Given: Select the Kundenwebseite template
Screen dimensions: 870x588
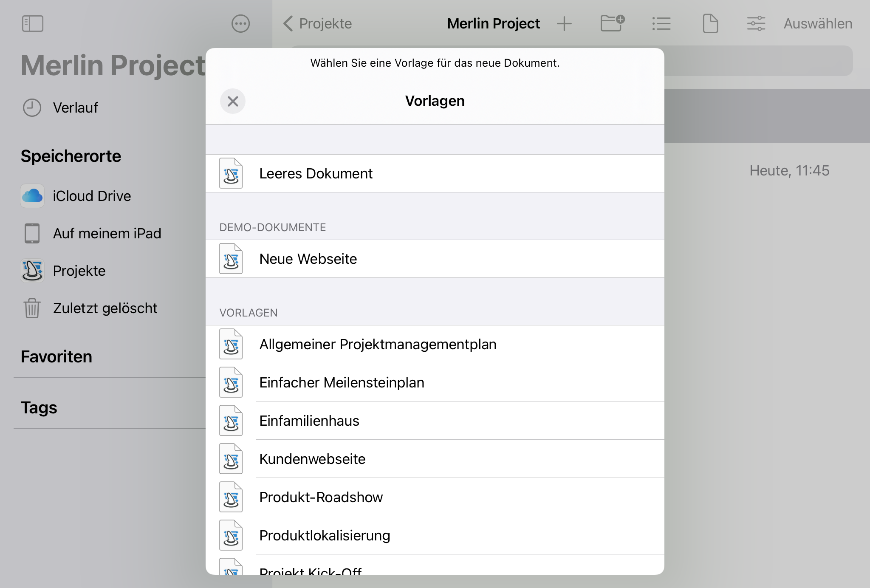Looking at the screenshot, I should pos(435,459).
